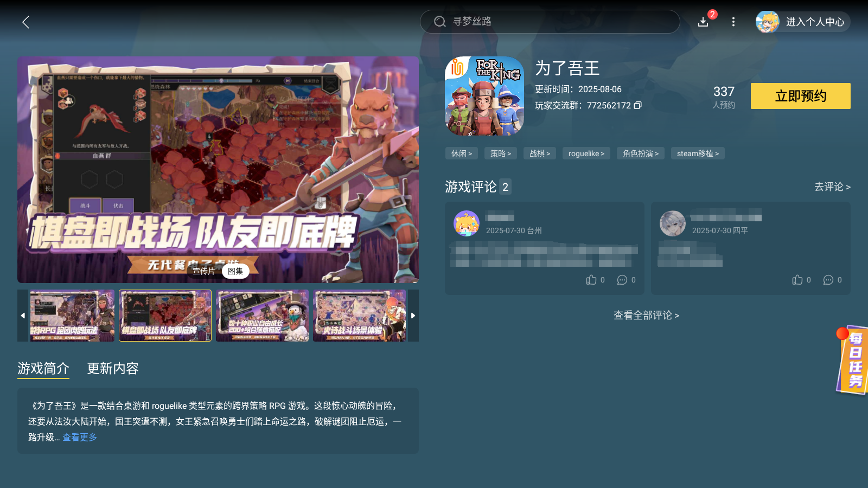Open the downloads icon with badge 2
Image resolution: width=868 pixels, height=488 pixels.
[703, 22]
